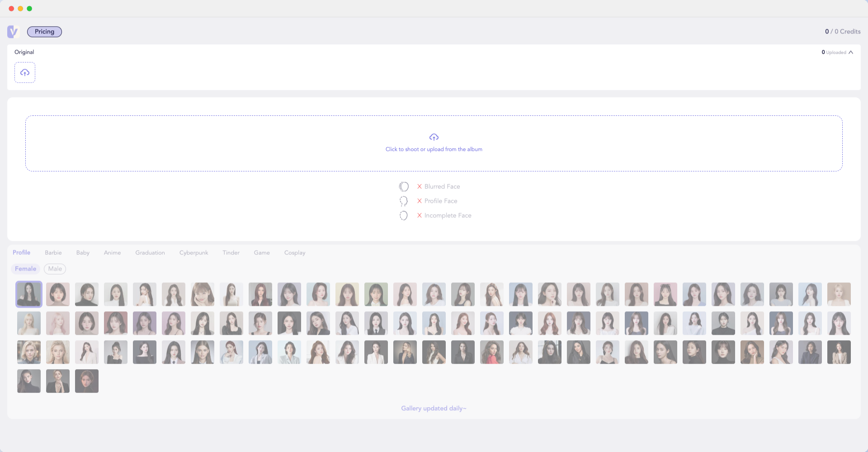This screenshot has width=868, height=452.
Task: Click the macOS green maximize button
Action: [29, 9]
